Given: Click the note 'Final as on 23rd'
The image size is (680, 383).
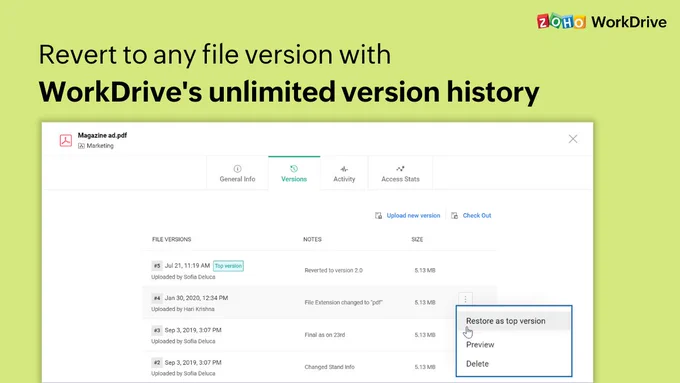Looking at the screenshot, I should point(325,335).
